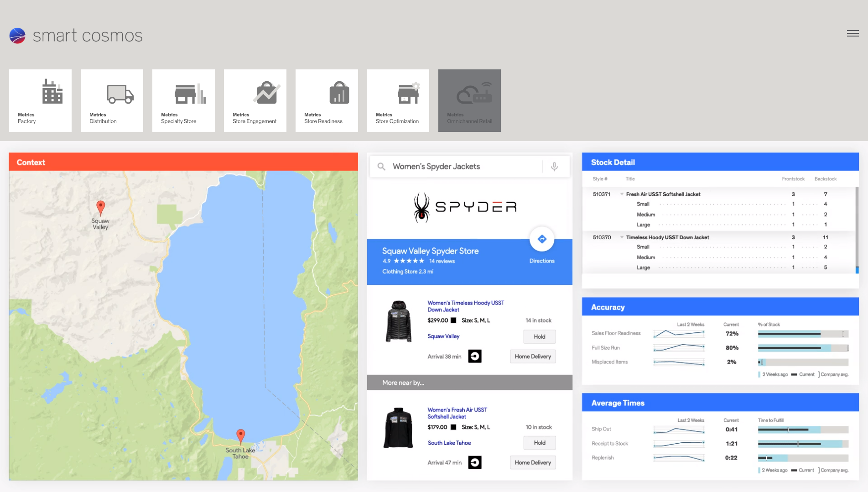Open the Metrics Store Readiness tile

click(327, 101)
